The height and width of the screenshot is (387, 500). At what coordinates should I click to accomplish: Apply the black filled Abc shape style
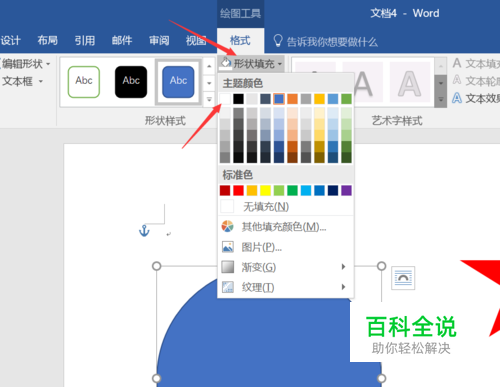pyautogui.click(x=131, y=82)
